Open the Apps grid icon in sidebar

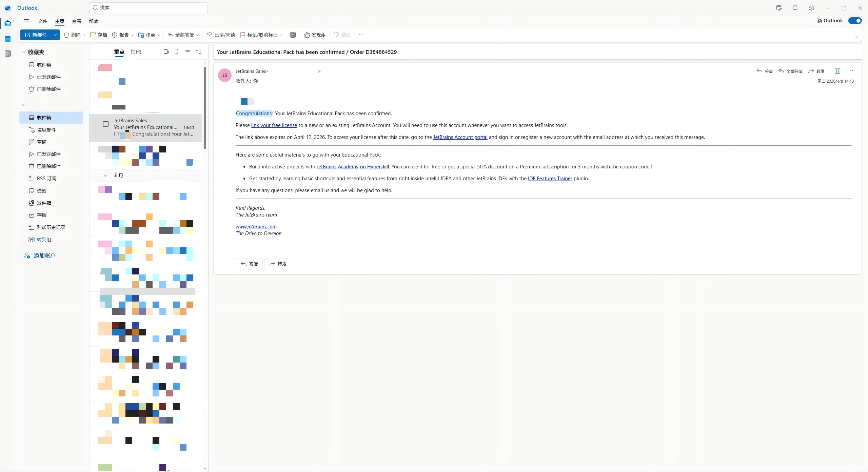tap(8, 54)
